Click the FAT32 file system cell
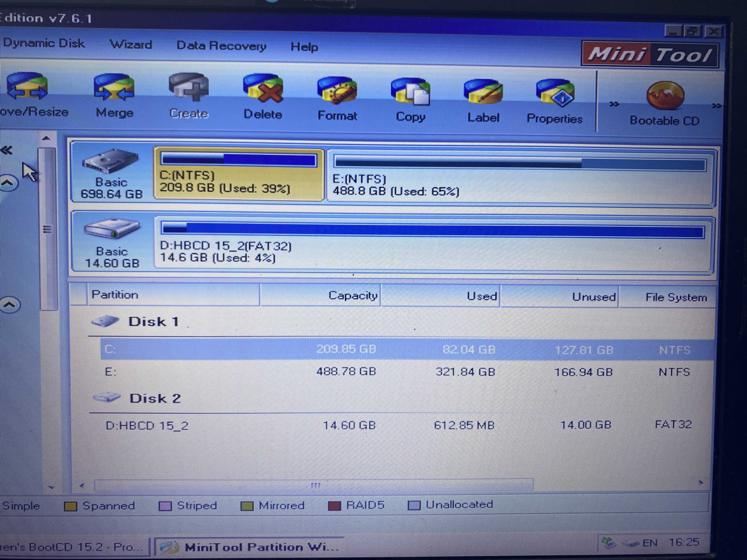Viewport: 747px width, 560px height. (x=673, y=424)
